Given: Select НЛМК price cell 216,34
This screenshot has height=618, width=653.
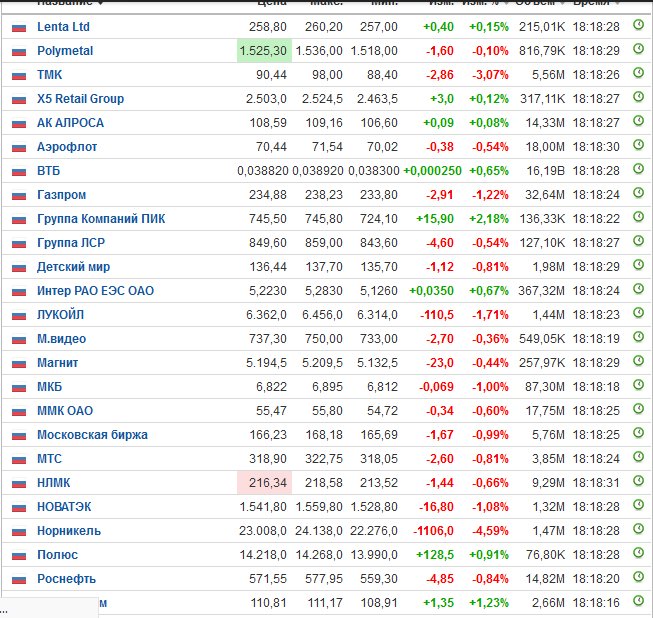Looking at the screenshot, I should tap(264, 483).
